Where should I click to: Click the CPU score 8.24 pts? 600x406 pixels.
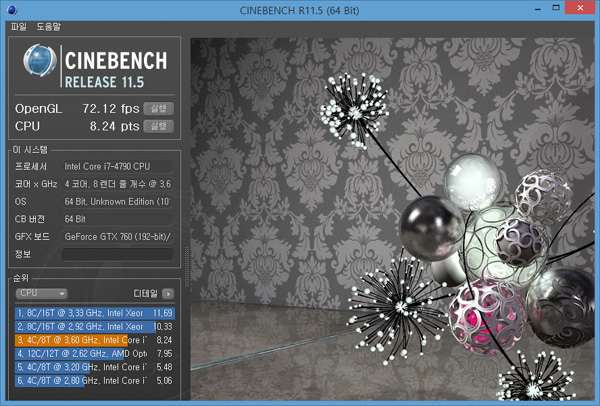coord(114,126)
